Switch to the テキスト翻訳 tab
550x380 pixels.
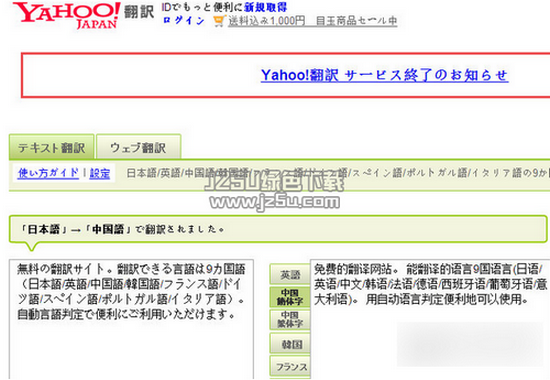coord(52,147)
